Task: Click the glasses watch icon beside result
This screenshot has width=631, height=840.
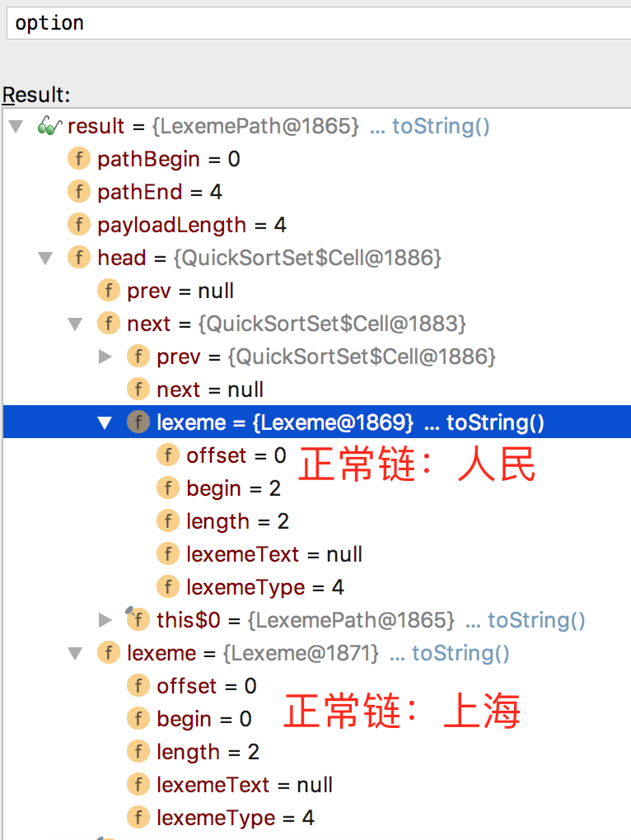Action: click(x=49, y=127)
